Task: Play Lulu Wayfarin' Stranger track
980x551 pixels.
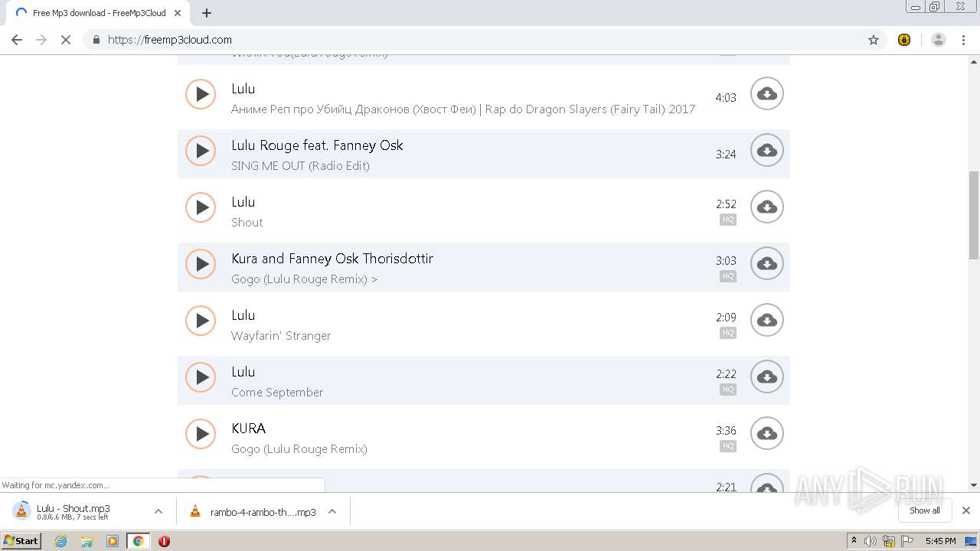Action: click(x=201, y=321)
